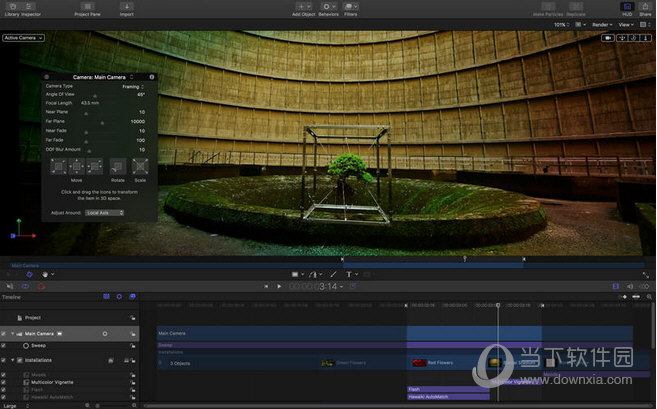
Task: Play the project
Action: point(279,287)
